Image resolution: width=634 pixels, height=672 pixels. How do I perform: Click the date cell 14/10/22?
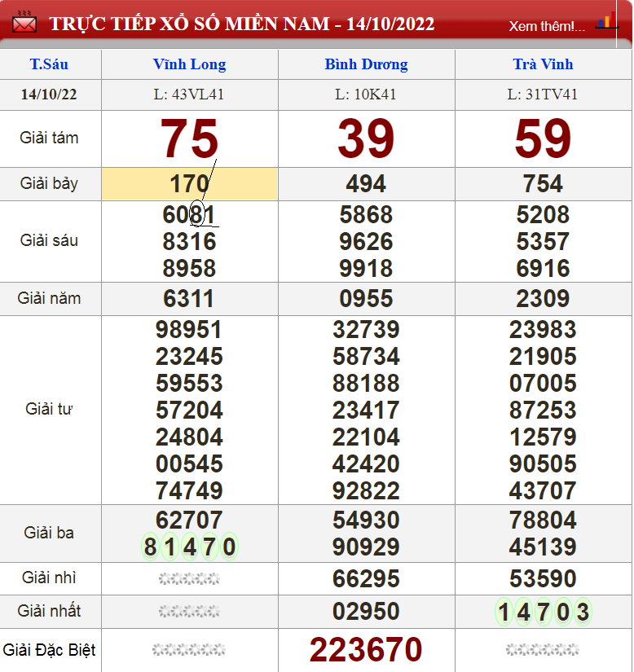(x=49, y=94)
